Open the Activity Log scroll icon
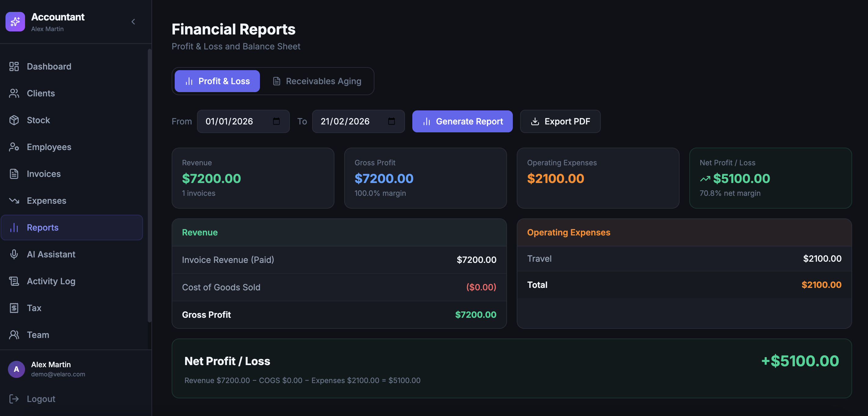 [x=14, y=281]
